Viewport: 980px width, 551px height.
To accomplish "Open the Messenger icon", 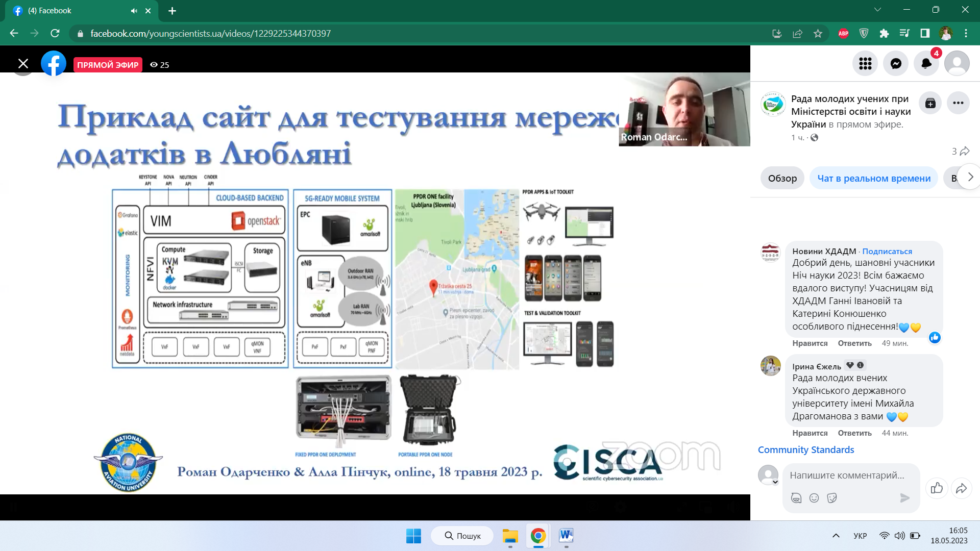I will (896, 64).
